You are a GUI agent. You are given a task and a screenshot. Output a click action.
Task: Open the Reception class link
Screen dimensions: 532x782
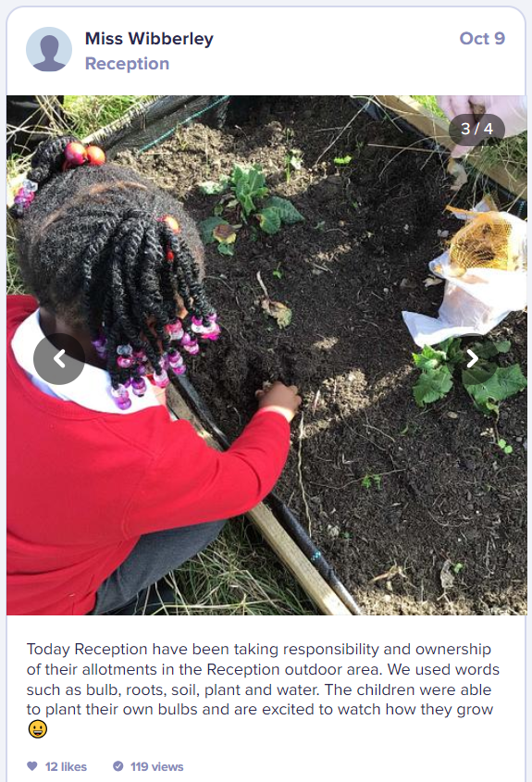pyautogui.click(x=127, y=64)
